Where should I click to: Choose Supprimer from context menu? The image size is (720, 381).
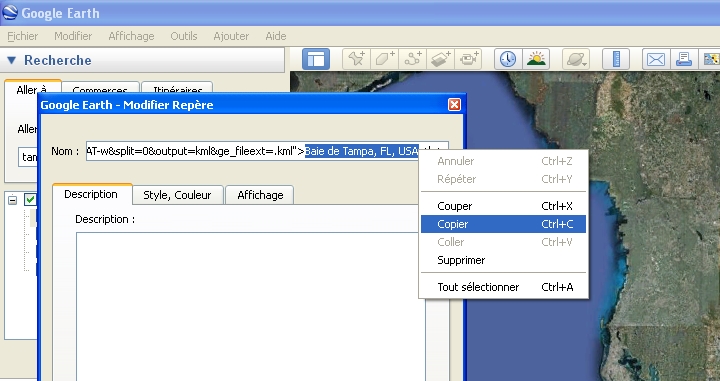[503, 260]
